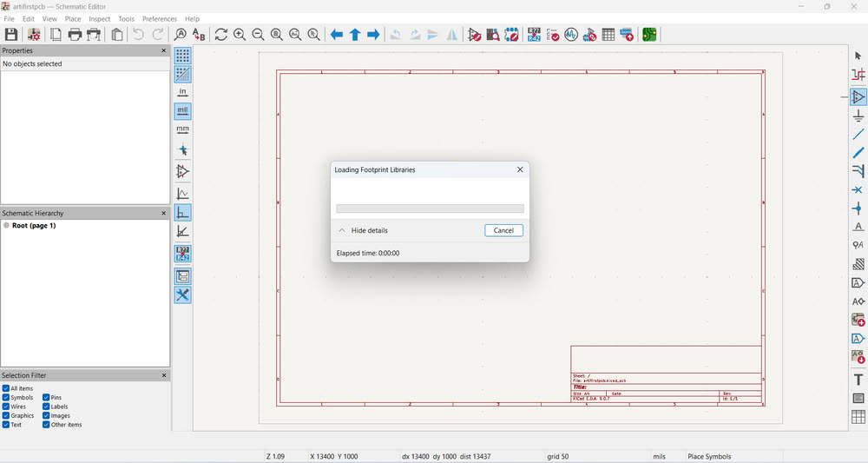The image size is (868, 463).
Task: Open the View menu
Action: click(49, 19)
